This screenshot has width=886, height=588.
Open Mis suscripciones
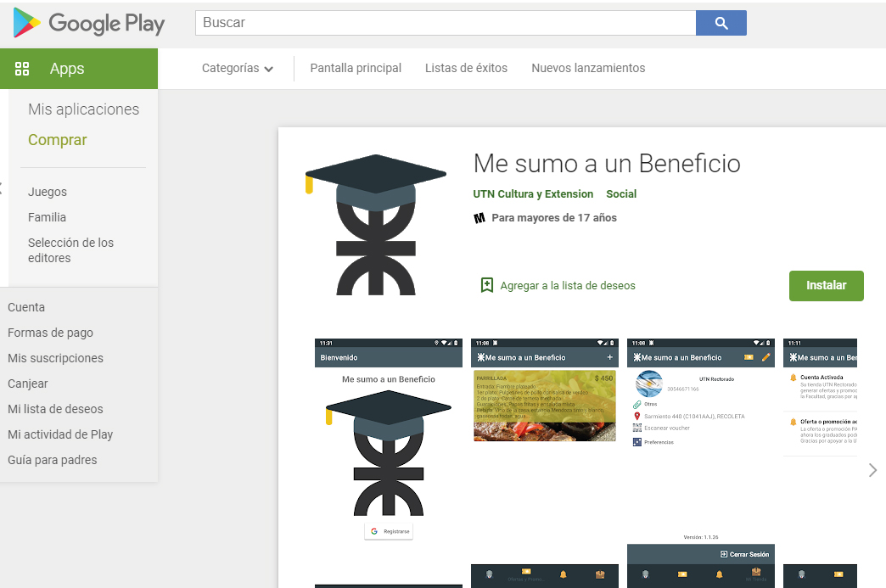tap(55, 358)
